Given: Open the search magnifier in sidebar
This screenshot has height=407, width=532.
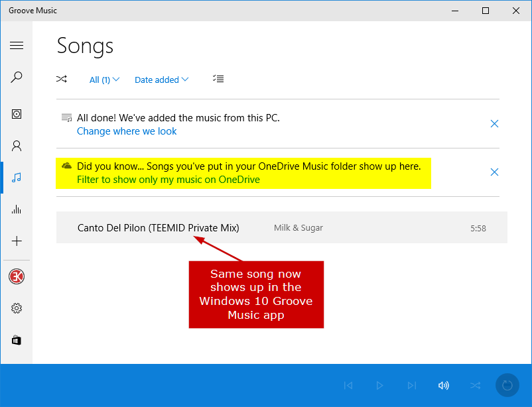Looking at the screenshot, I should (x=17, y=78).
